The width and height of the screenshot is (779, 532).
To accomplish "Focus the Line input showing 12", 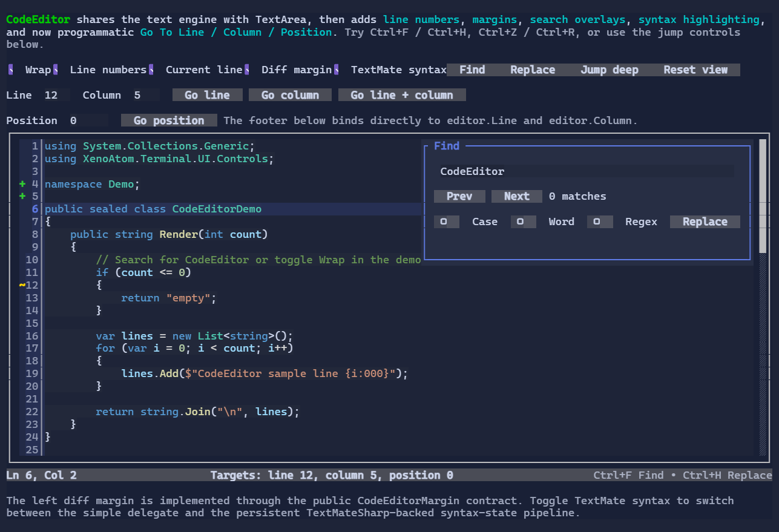I will tap(57, 95).
